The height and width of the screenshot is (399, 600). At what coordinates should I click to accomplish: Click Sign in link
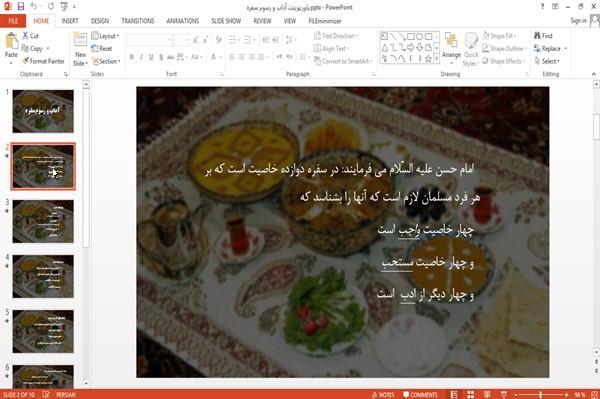click(x=578, y=21)
